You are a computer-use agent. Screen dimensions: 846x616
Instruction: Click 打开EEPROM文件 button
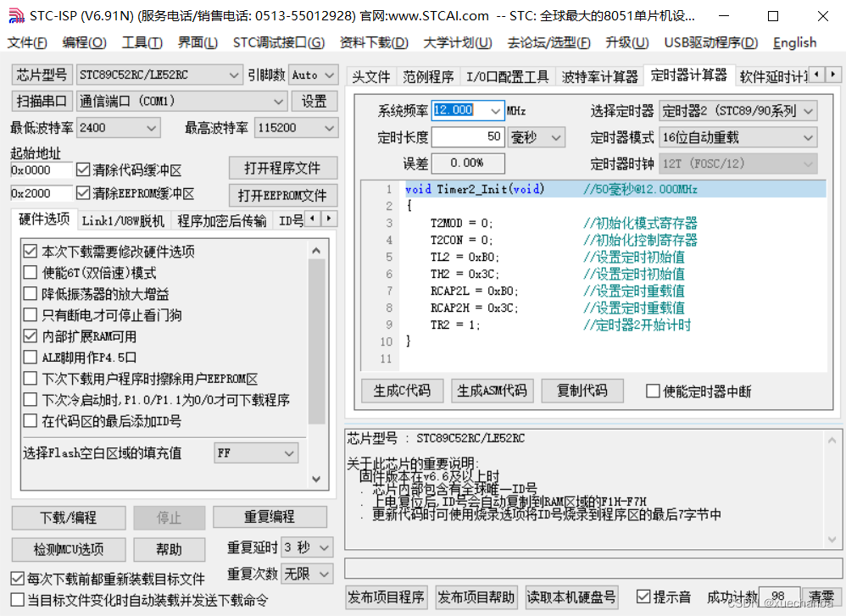click(x=283, y=195)
